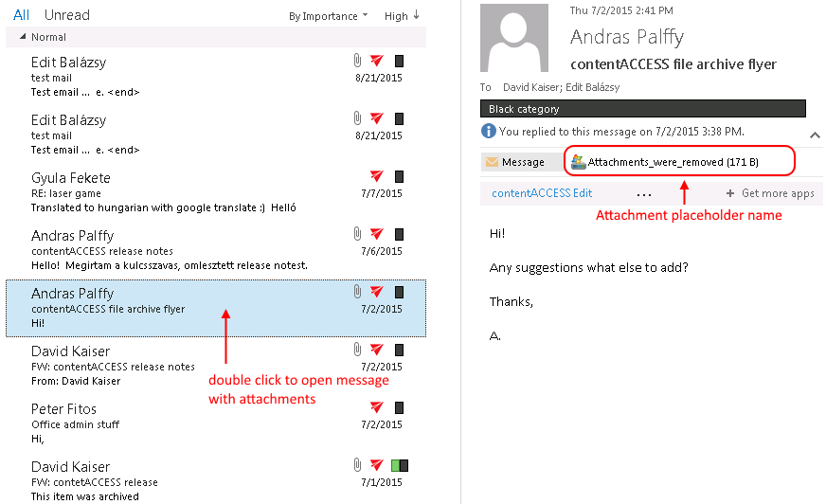Switch to the Unread filter tab
The height and width of the screenshot is (504, 826).
tap(67, 15)
